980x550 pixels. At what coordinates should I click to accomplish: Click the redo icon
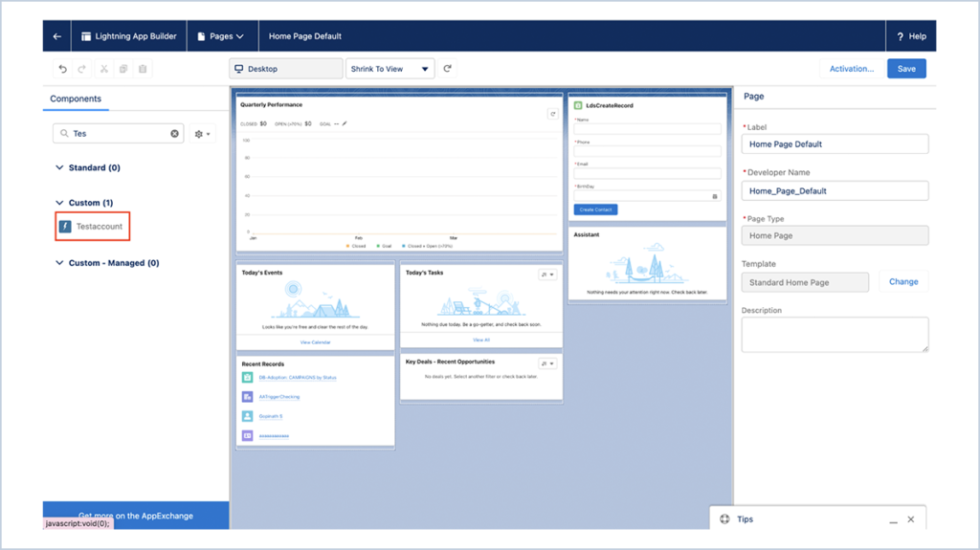tap(82, 69)
